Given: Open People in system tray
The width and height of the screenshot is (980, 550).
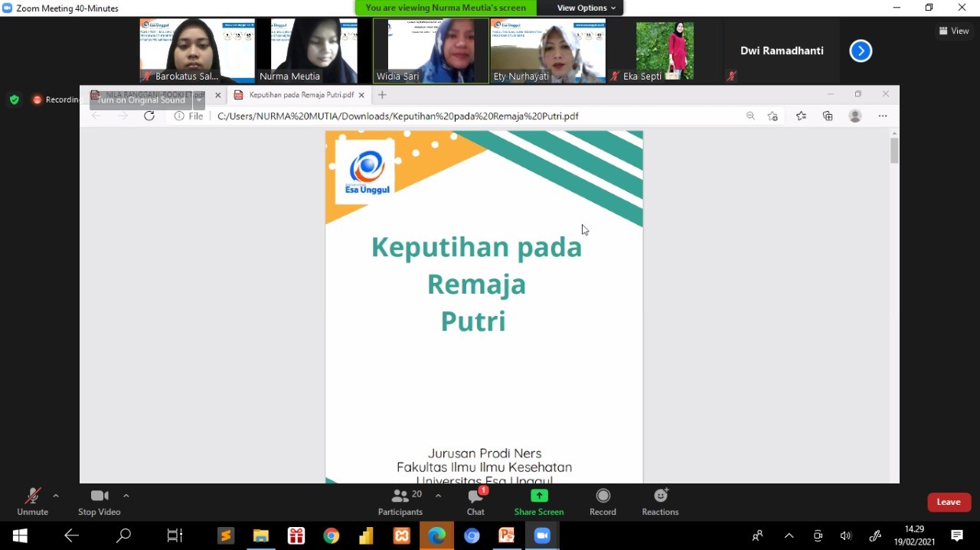Looking at the screenshot, I should 757,535.
